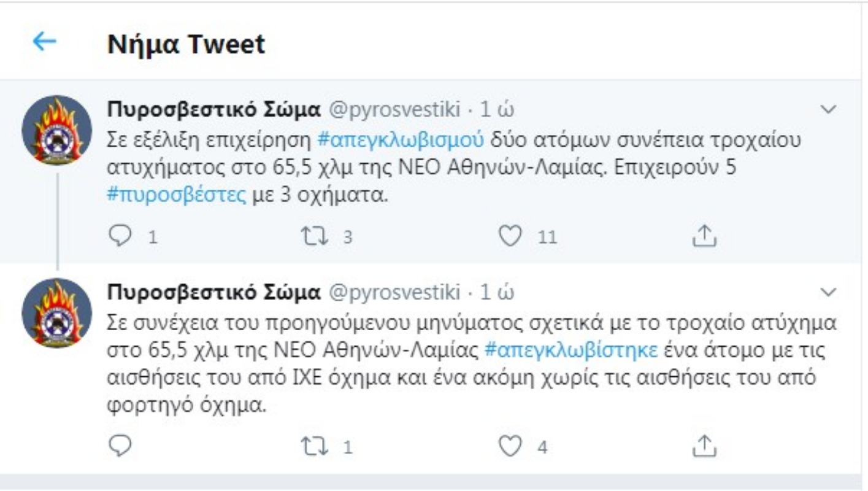Open more options chevron on second tweet
This screenshot has width=868, height=491.
[828, 290]
